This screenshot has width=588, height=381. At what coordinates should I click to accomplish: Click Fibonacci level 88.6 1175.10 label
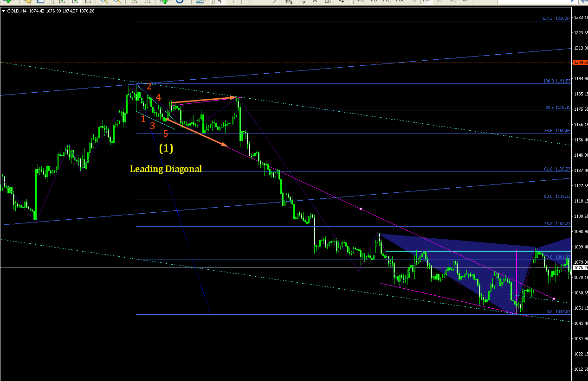pos(558,108)
